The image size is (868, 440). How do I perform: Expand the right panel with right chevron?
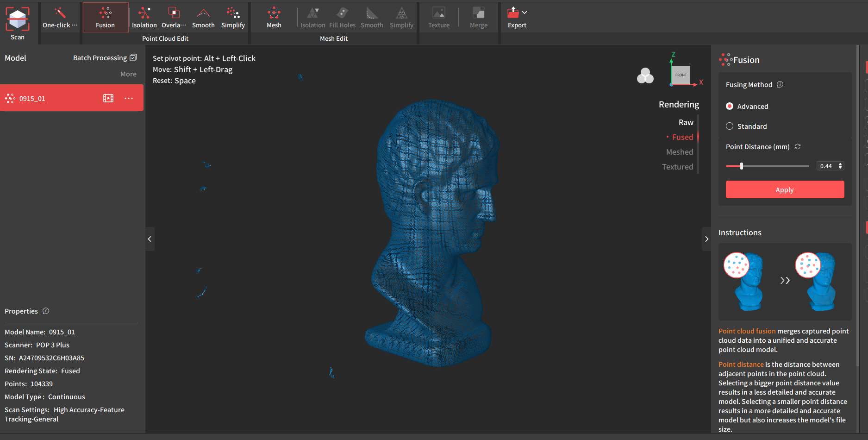[x=706, y=239]
